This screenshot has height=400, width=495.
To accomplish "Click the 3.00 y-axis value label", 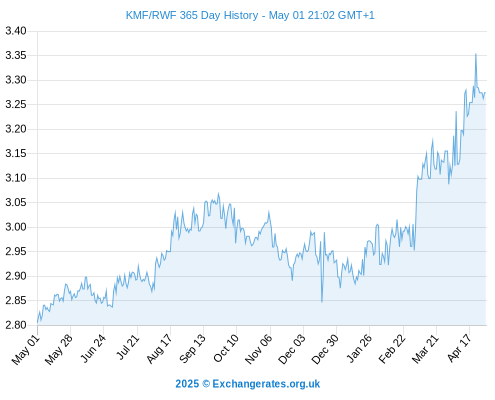I will (x=16, y=227).
